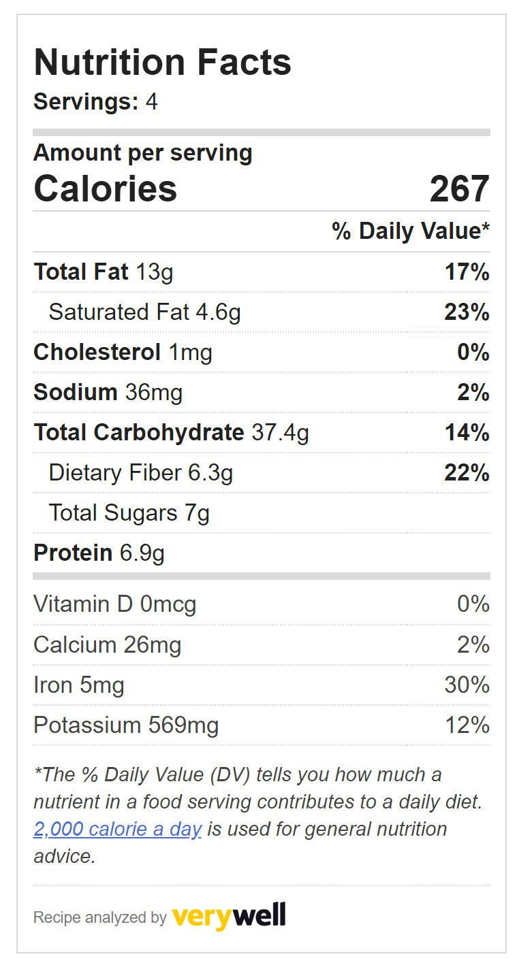Select the "Dietary Fiber 6.3g" entry
The height and width of the screenshot is (980, 517).
coord(140,473)
